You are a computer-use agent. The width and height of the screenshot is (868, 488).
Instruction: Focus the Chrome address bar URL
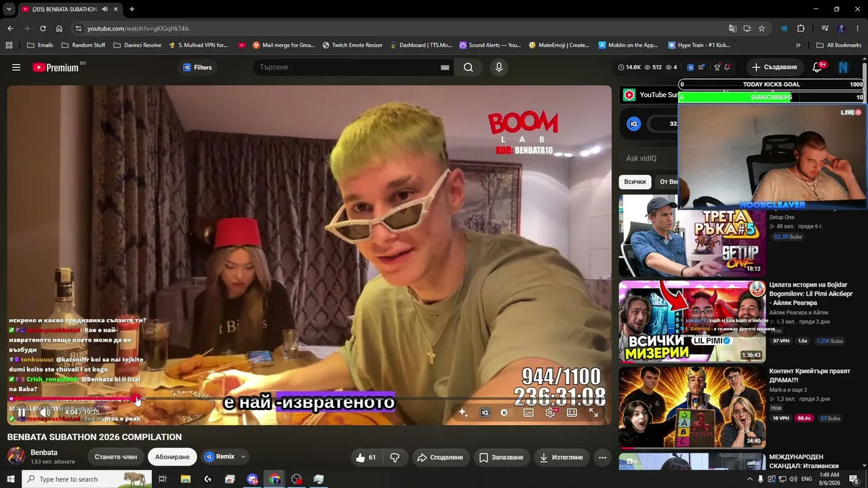138,28
